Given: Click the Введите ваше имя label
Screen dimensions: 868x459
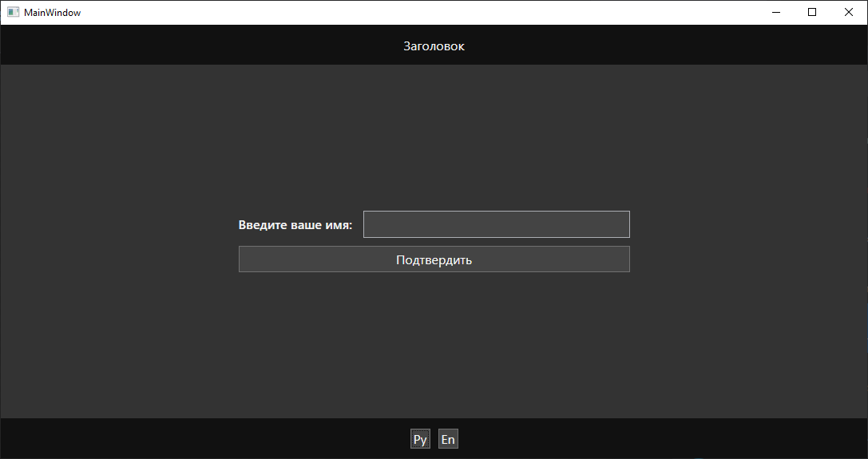Looking at the screenshot, I should [295, 225].
